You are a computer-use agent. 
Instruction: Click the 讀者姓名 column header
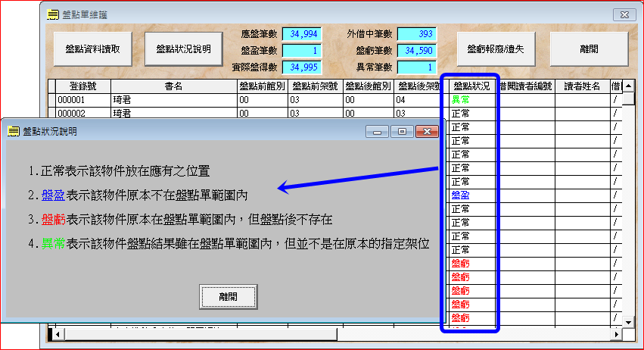point(583,86)
